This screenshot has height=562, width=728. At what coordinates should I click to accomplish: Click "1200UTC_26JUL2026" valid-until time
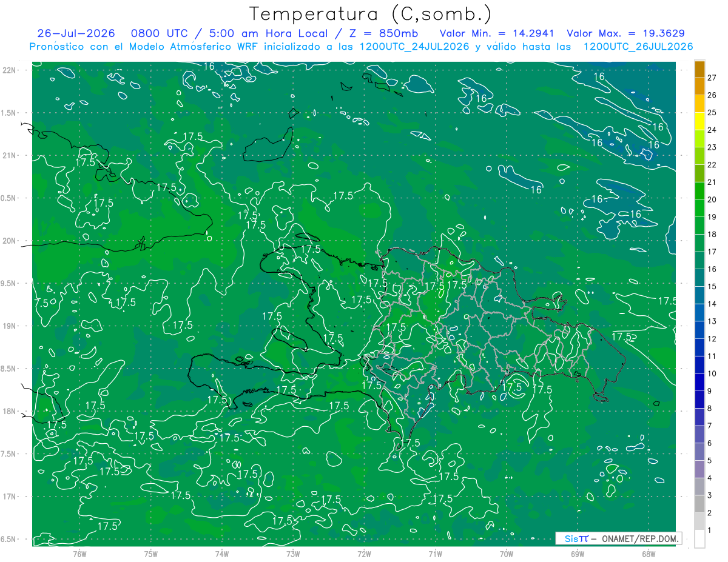click(x=638, y=47)
